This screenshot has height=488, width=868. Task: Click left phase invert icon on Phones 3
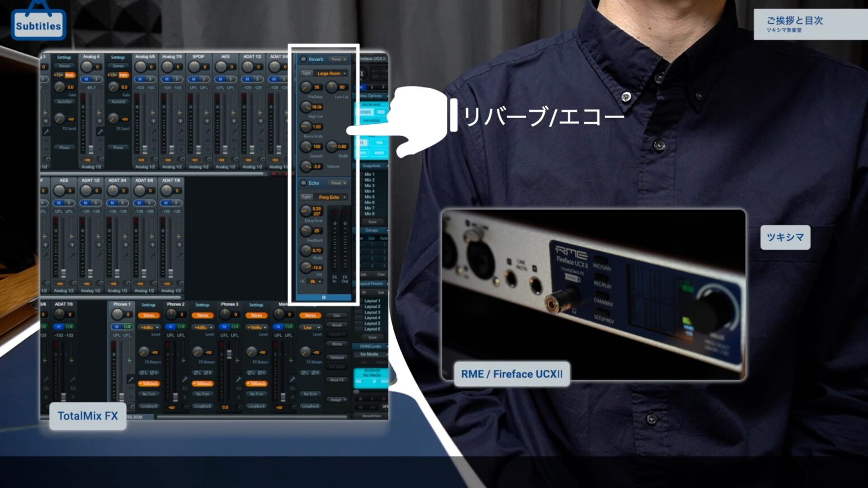click(x=250, y=372)
